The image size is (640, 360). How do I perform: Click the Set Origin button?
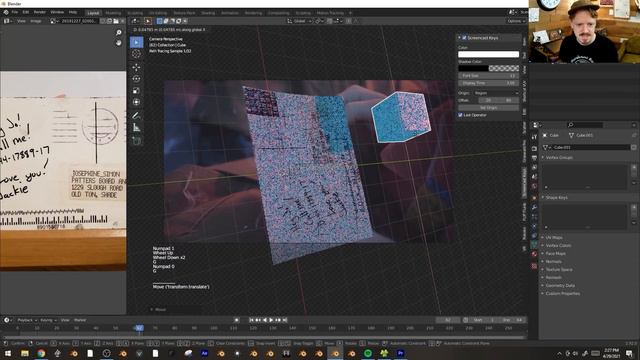[488, 108]
